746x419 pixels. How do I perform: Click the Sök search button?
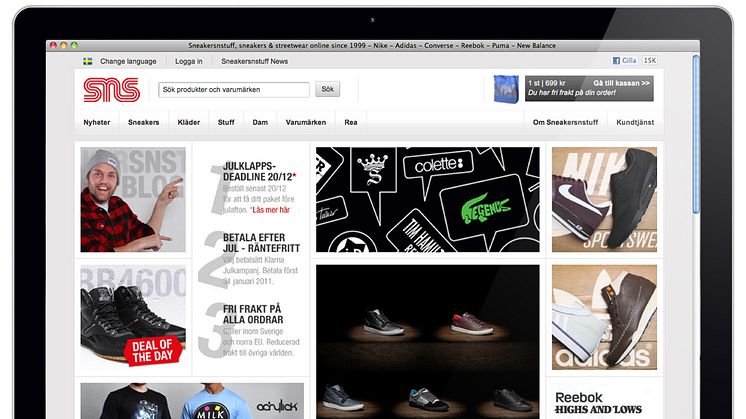click(327, 89)
